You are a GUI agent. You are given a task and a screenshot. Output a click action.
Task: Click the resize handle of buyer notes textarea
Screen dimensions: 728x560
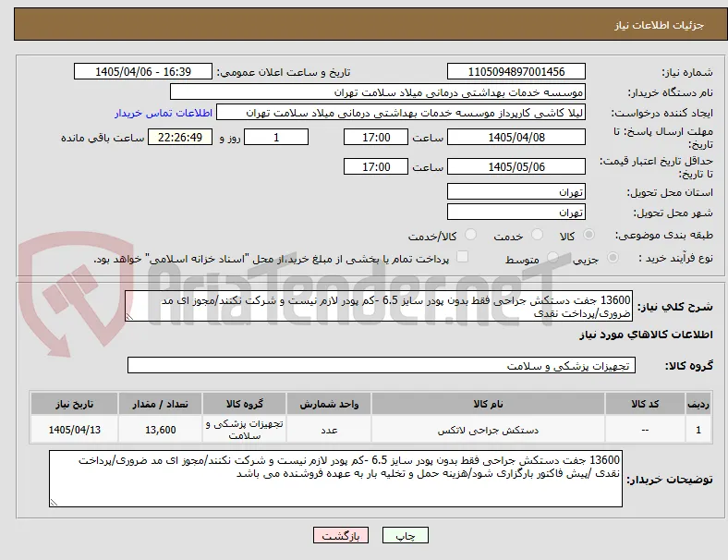click(x=54, y=503)
